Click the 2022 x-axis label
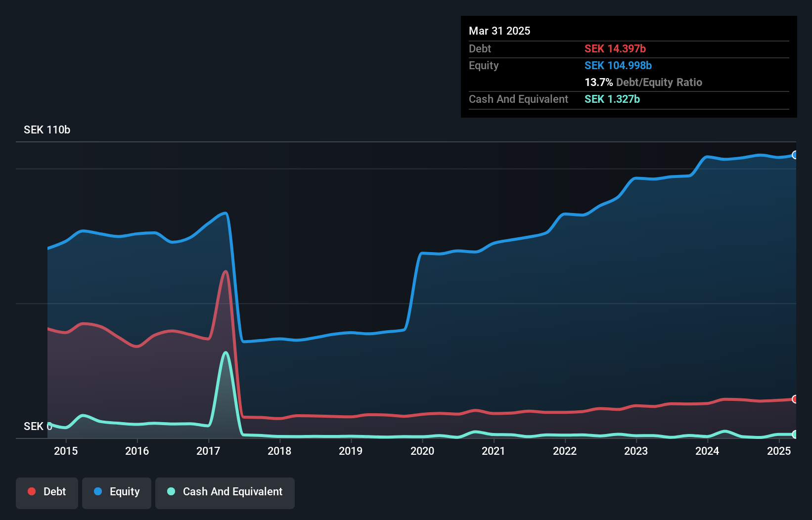Screen dimensions: 812x520 tap(565, 451)
